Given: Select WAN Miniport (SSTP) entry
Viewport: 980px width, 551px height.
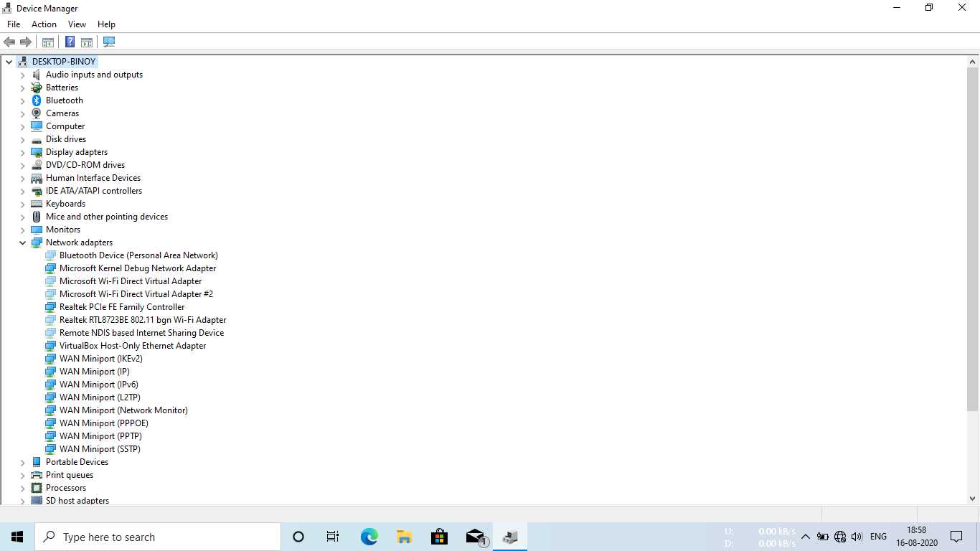Looking at the screenshot, I should click(x=100, y=449).
